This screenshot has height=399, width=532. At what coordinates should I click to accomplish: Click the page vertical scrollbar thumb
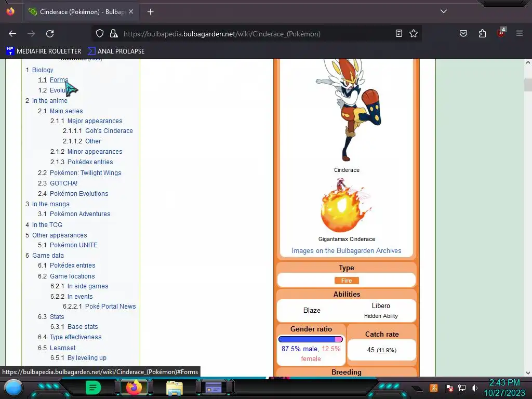pyautogui.click(x=528, y=85)
